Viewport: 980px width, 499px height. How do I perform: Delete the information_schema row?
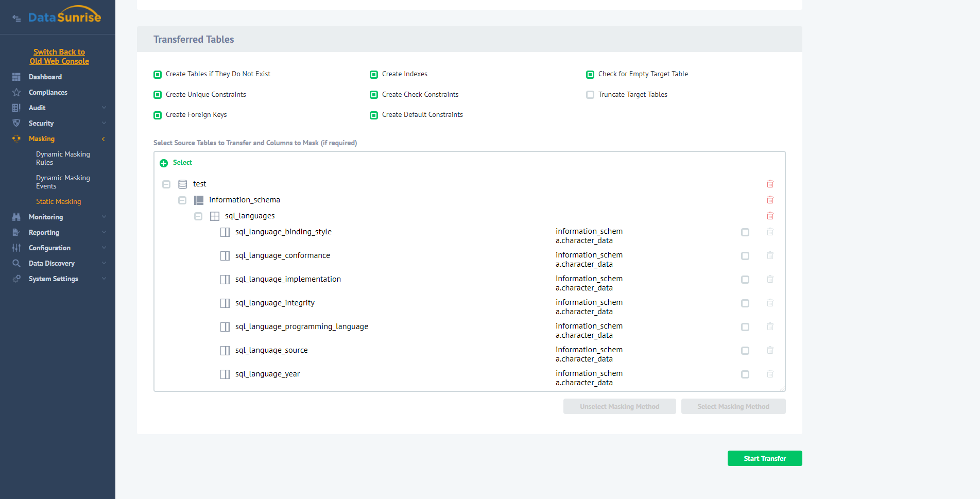coord(770,200)
